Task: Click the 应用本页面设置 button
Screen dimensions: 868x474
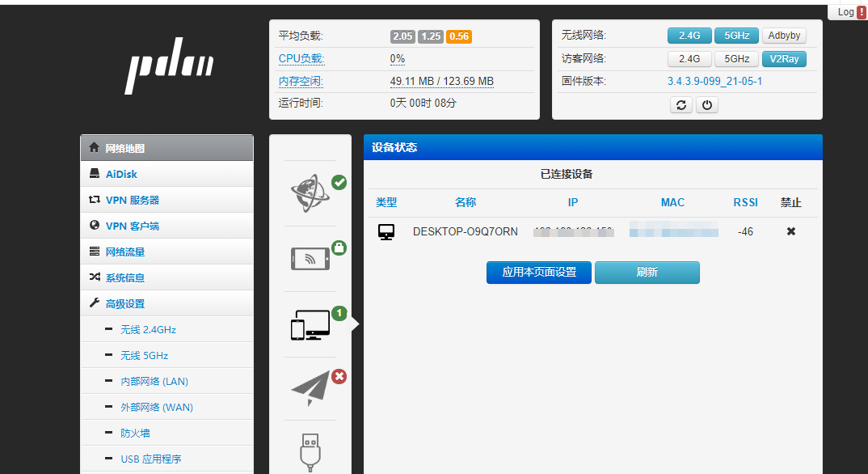Action: pos(538,273)
